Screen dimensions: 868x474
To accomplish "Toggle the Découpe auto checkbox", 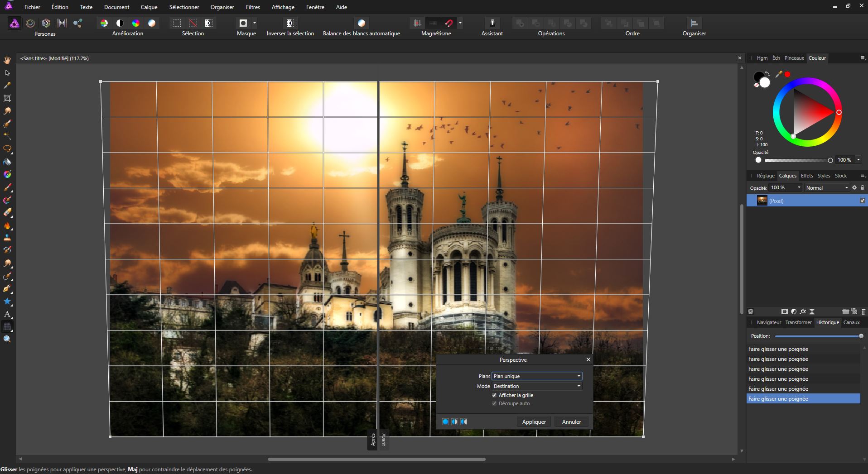I will 494,403.
